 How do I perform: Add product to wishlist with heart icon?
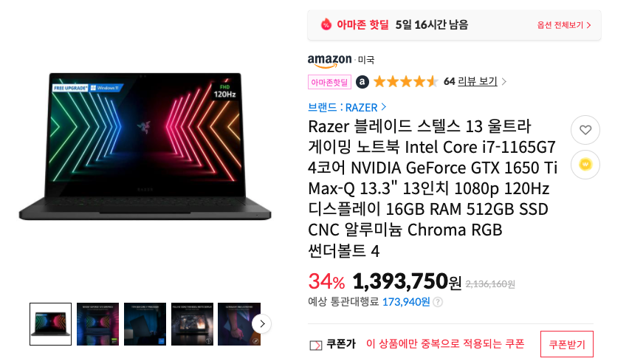pyautogui.click(x=585, y=130)
